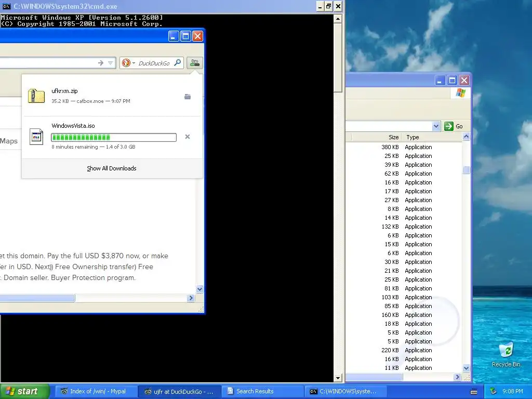Switch to Search Results taskbar item
Screen dimensions: 532x399
point(262,391)
